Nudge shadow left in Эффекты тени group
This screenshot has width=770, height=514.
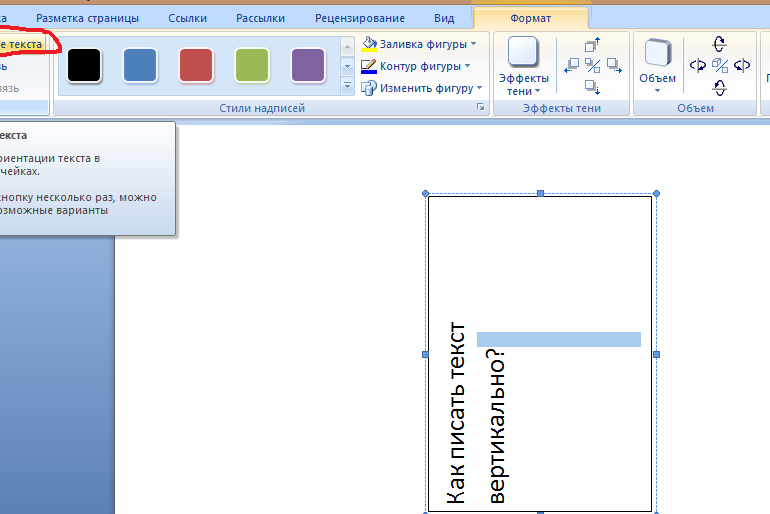(572, 66)
